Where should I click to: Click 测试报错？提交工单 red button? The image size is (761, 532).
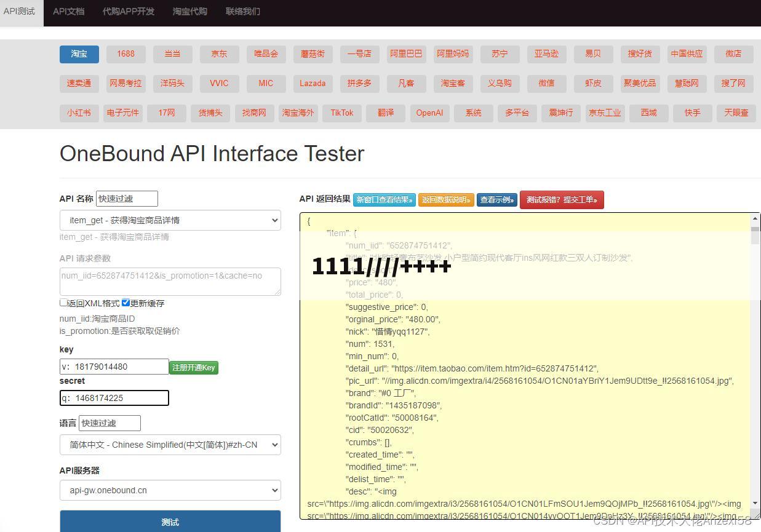tap(562, 199)
